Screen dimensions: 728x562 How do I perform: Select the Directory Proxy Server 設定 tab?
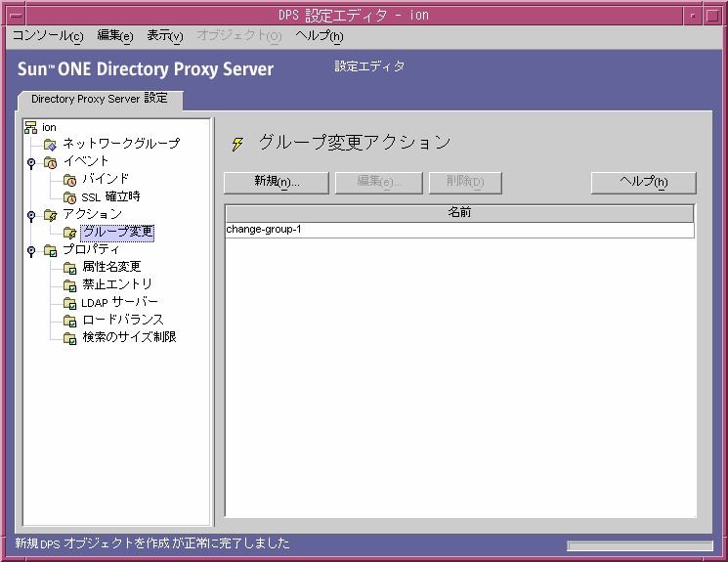100,99
